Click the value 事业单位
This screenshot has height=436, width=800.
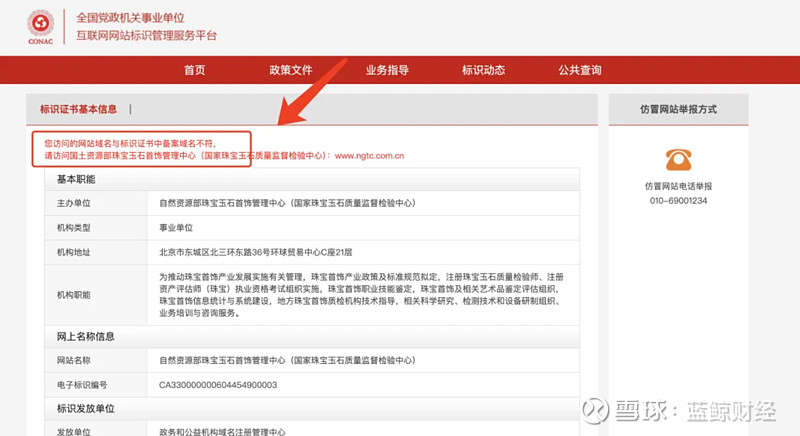point(176,227)
